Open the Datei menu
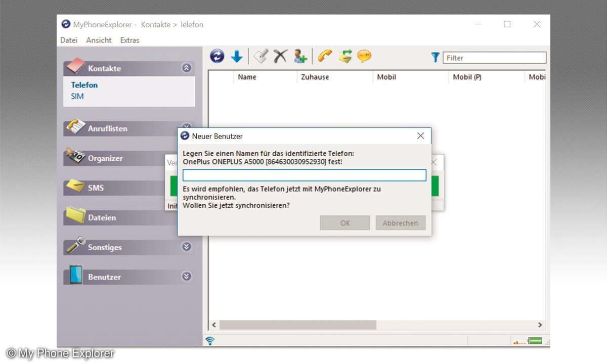Screen dimensions: 607x364 point(69,40)
